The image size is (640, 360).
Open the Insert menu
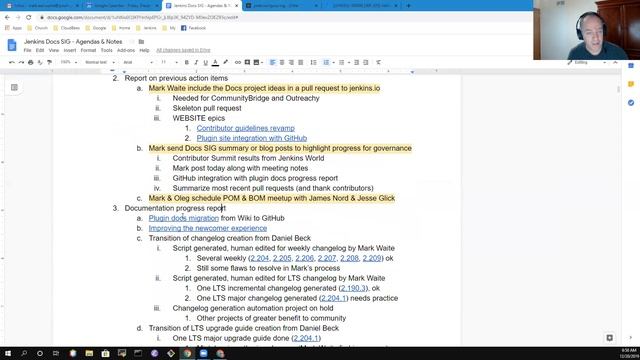[70, 50]
